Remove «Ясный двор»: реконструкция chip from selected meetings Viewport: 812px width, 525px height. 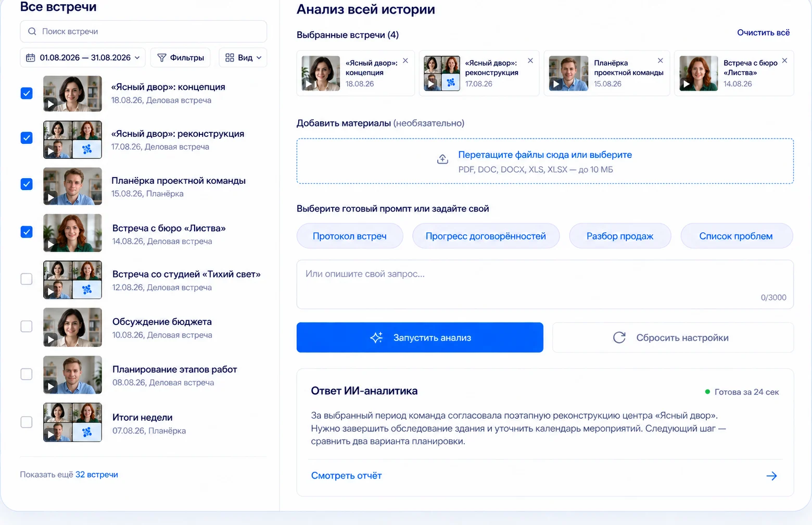(x=530, y=61)
